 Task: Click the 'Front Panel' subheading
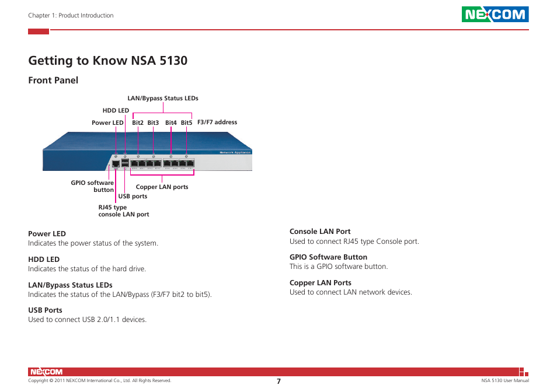pos(53,80)
